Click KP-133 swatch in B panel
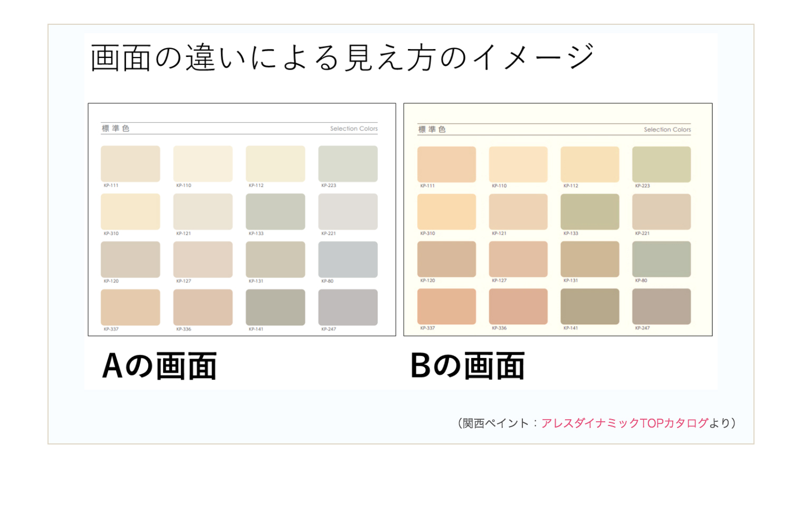Viewport: 802px width, 532px height. click(589, 211)
